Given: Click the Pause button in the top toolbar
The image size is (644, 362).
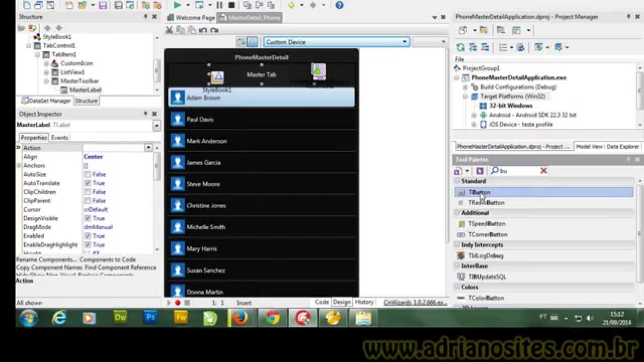Looking at the screenshot, I should 220,5.
